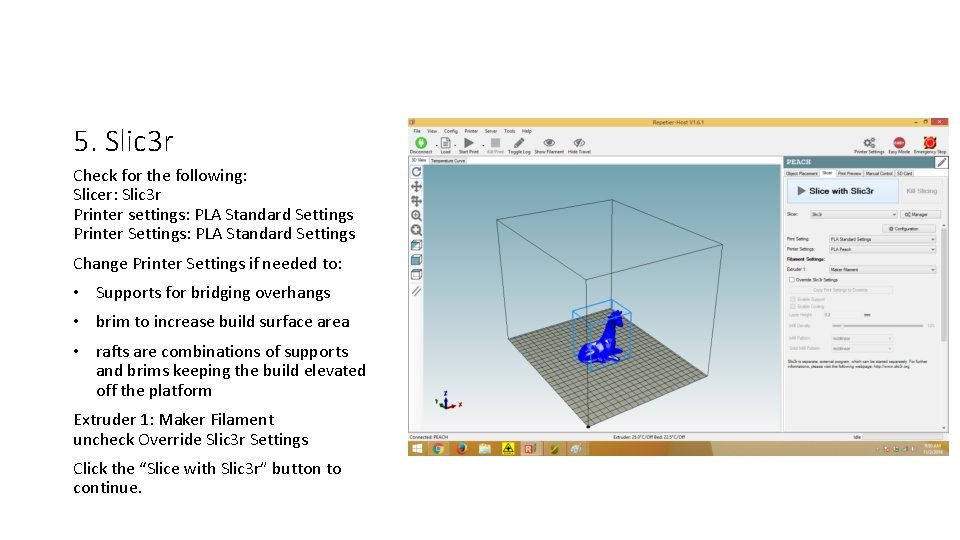Open the Help menu
The width and height of the screenshot is (960, 540).
(527, 131)
